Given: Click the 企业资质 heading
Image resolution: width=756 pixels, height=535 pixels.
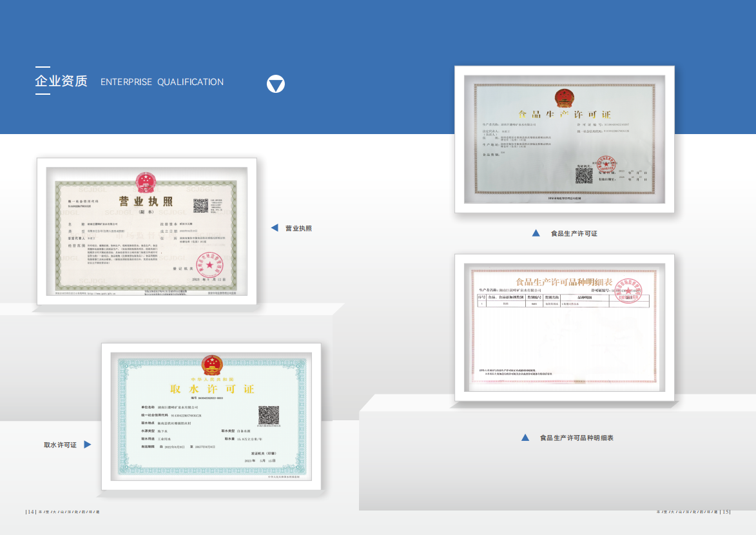Looking at the screenshot, I should [x=61, y=82].
